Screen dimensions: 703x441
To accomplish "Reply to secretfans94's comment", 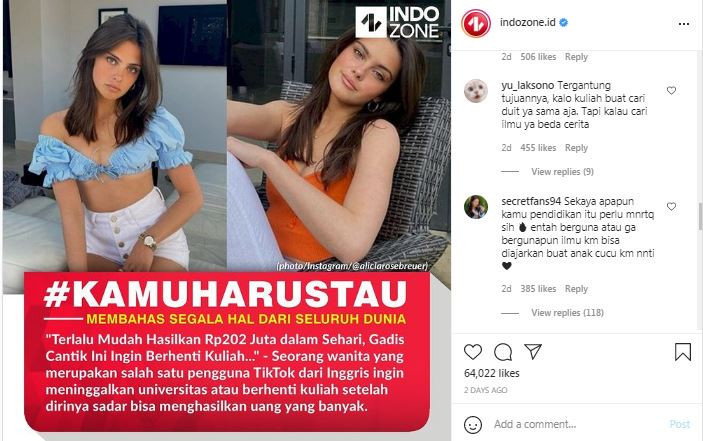I will click(576, 289).
